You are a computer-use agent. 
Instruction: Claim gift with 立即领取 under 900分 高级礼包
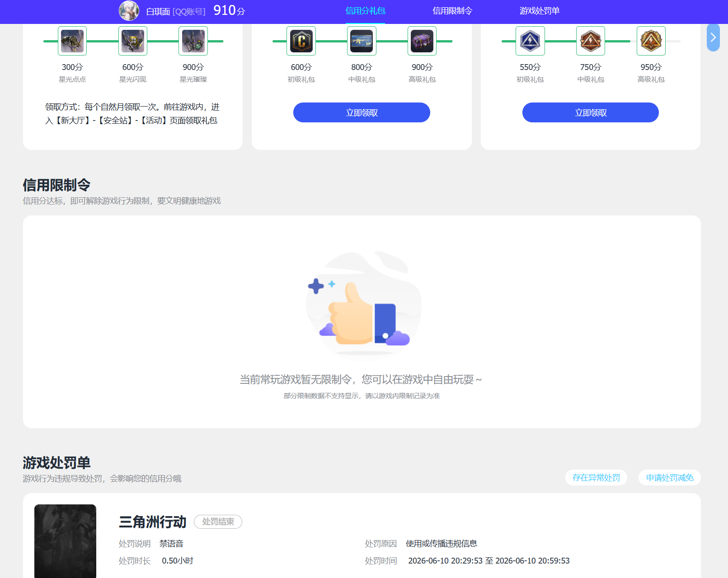(362, 112)
